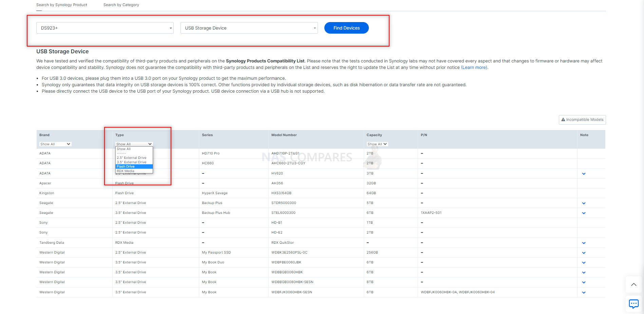
Task: Click the Model Number column header
Action: [284, 135]
